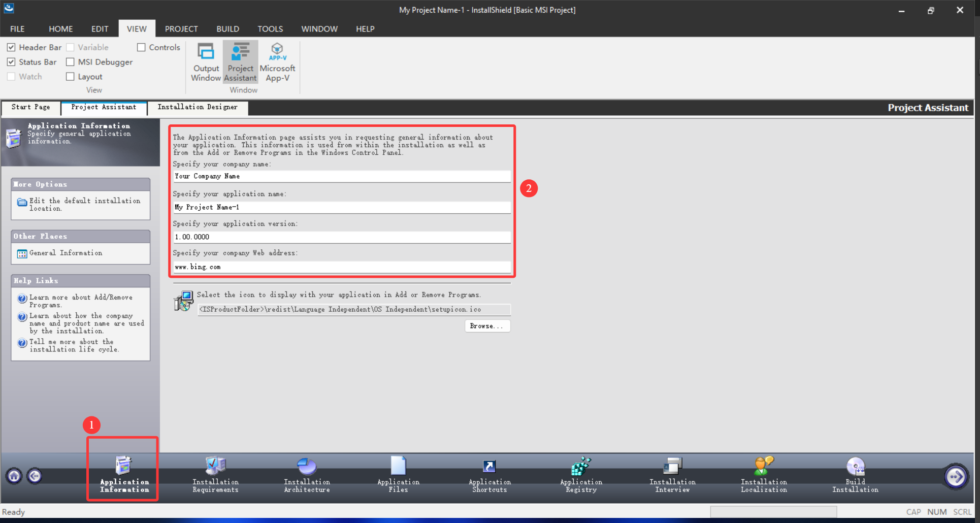The height and width of the screenshot is (523, 980).
Task: Enable the MSI Debugger checkbox
Action: (x=70, y=62)
